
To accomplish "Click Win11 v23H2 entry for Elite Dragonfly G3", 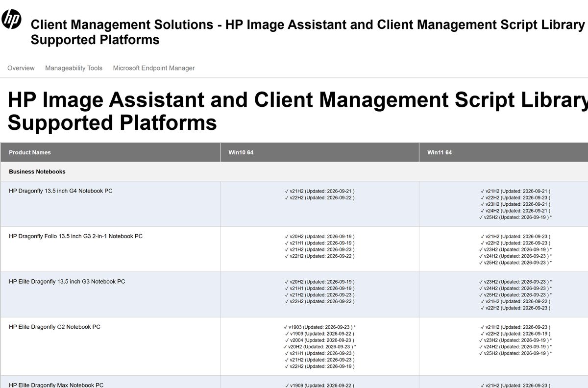I will pos(515,282).
